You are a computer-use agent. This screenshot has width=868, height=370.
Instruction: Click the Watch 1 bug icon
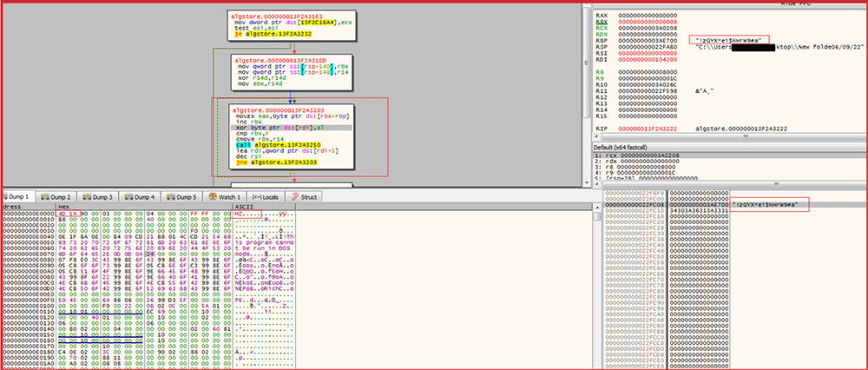[x=211, y=197]
